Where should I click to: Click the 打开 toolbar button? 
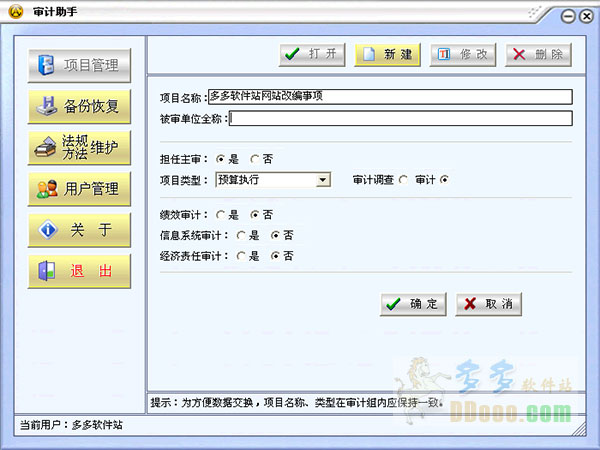(x=312, y=55)
